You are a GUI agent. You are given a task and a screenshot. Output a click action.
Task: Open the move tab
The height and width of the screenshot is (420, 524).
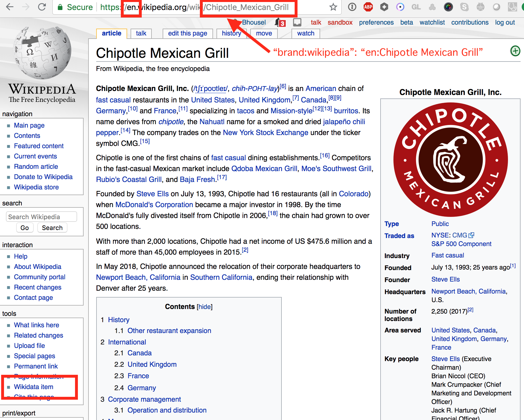tap(264, 33)
